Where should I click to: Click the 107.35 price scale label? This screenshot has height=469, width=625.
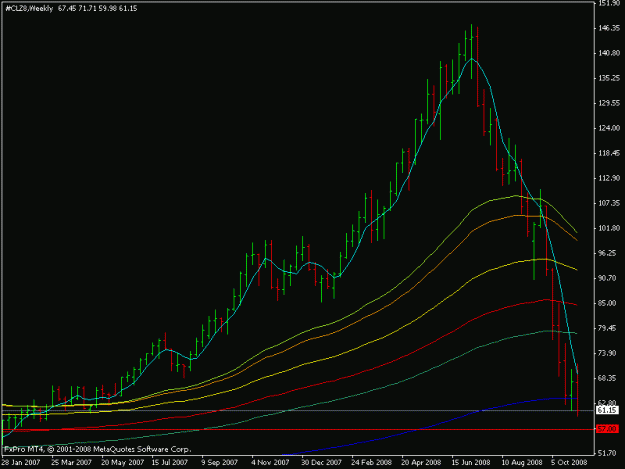point(609,203)
